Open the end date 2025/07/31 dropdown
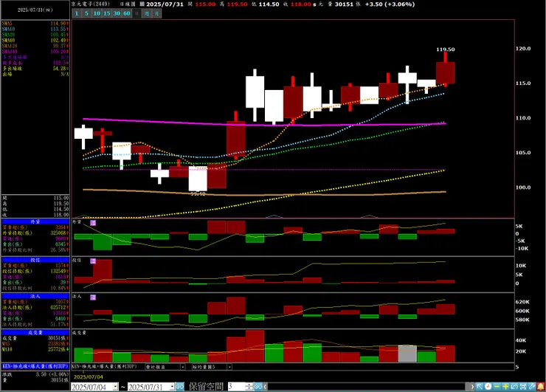The width and height of the screenshot is (546, 392). point(172,387)
